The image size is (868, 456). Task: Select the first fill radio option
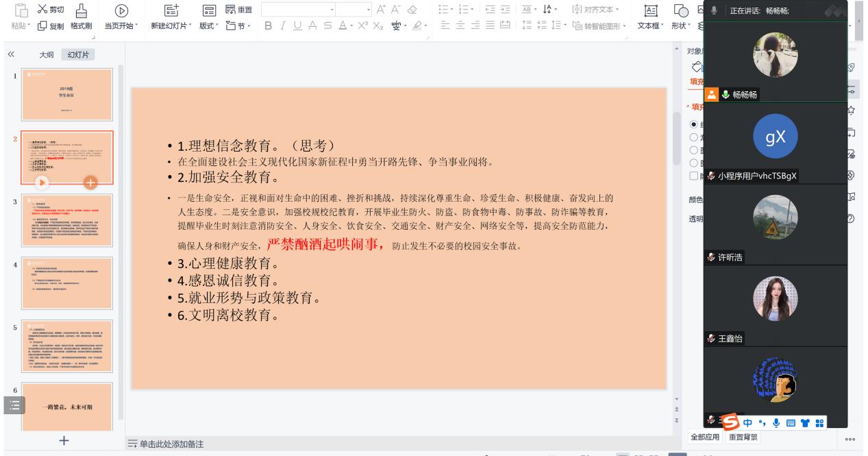(693, 125)
